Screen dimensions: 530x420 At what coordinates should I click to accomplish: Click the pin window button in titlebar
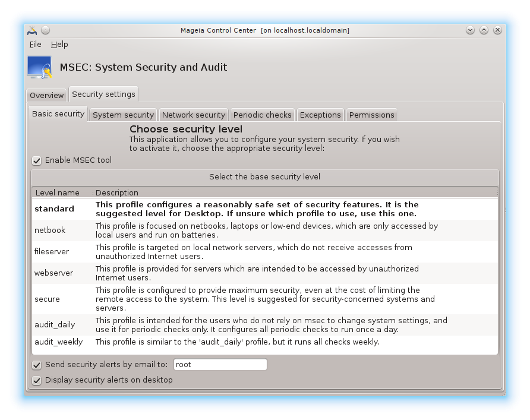point(46,30)
